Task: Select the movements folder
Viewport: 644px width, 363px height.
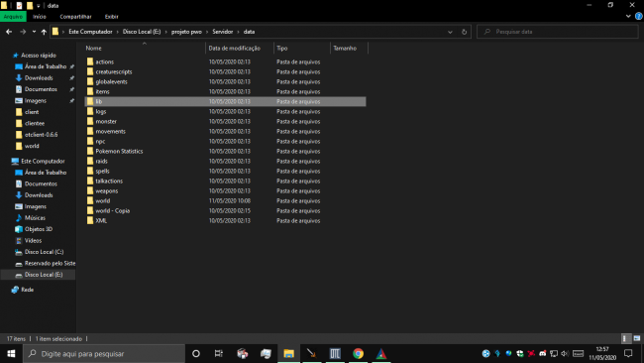Action: pyautogui.click(x=111, y=131)
